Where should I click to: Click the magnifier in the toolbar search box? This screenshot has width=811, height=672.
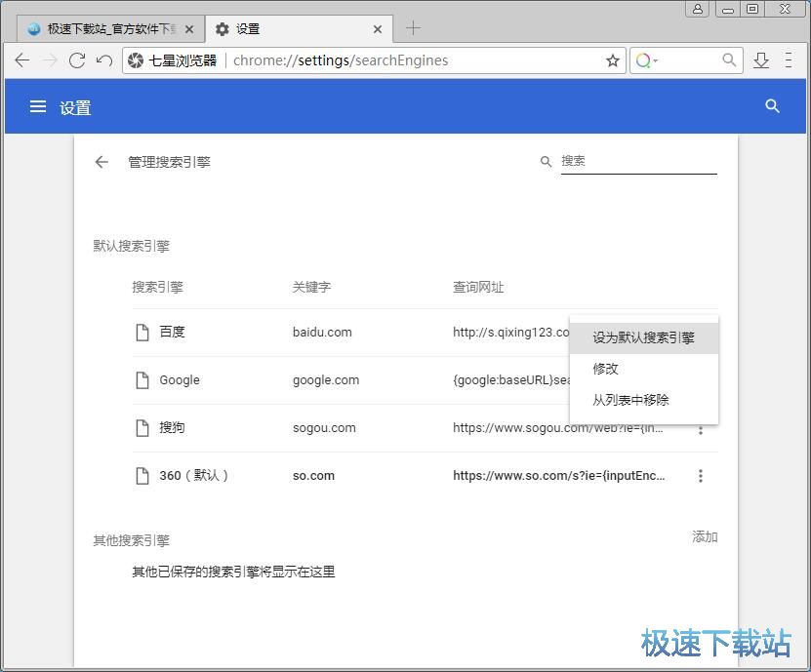coord(729,59)
